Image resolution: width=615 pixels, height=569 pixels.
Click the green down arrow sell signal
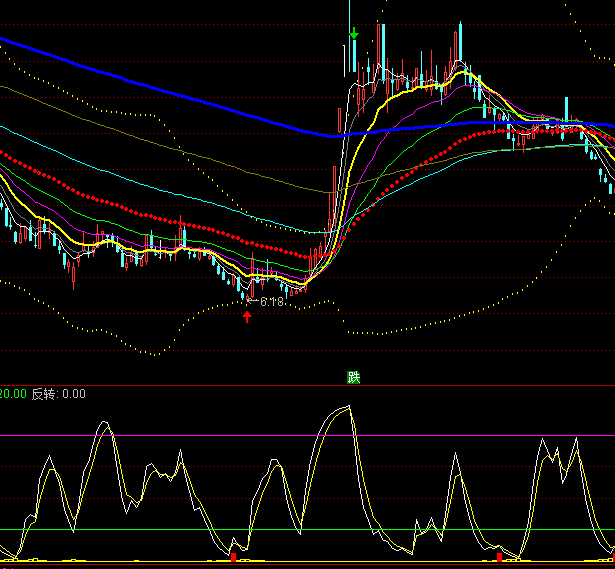tap(354, 35)
